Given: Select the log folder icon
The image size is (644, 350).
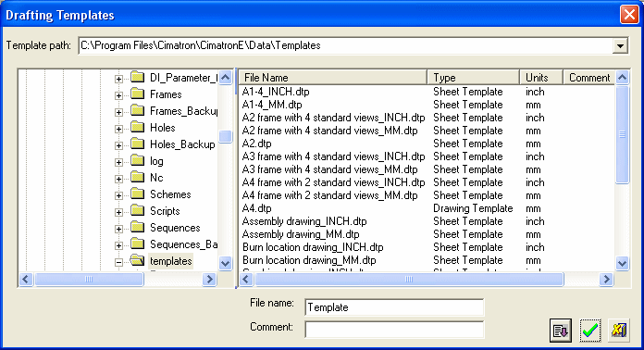Looking at the screenshot, I should pos(138,160).
